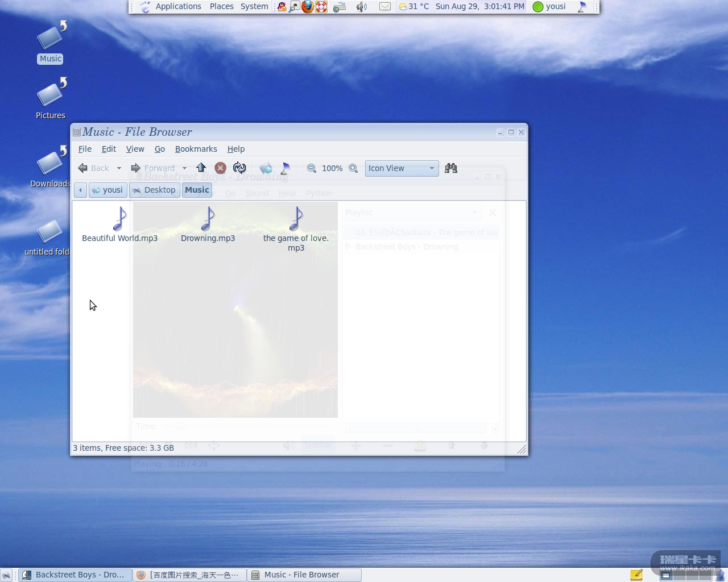
Task: Launch Firefox from the top panel
Action: [308, 7]
